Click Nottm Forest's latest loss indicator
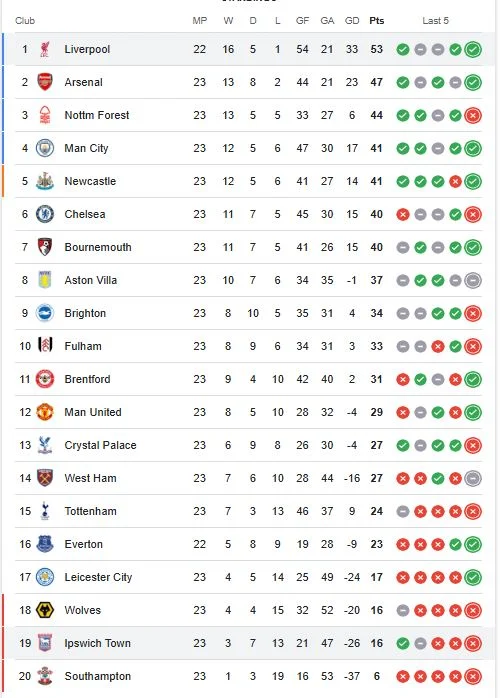 473,115
